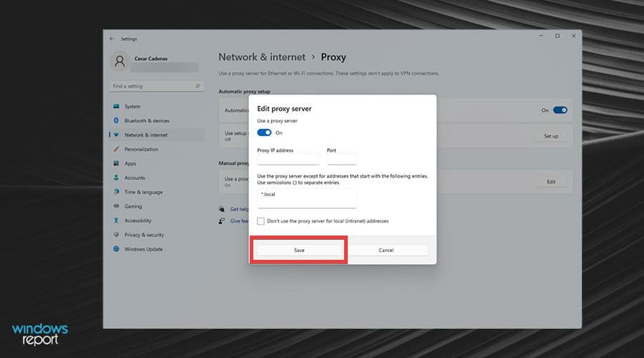The height and width of the screenshot is (358, 644).
Task: Click the Accessibility figure icon
Action: [x=116, y=221]
